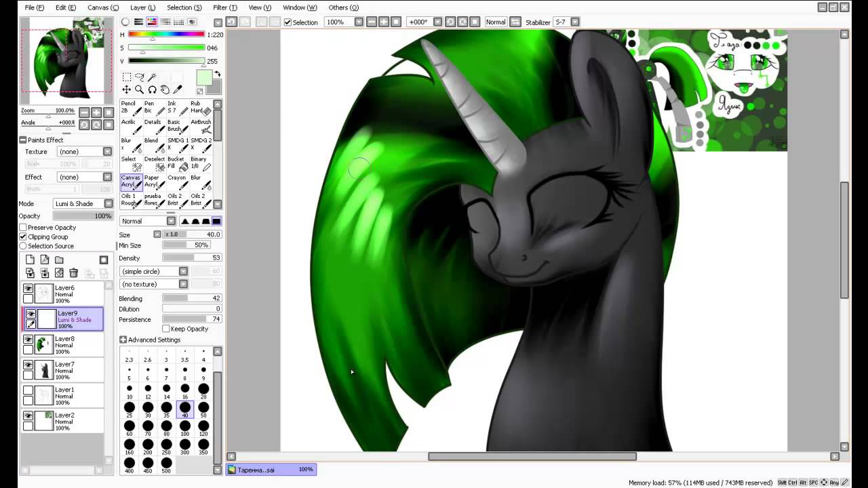
Task: Open the Filter menu
Action: pos(225,7)
